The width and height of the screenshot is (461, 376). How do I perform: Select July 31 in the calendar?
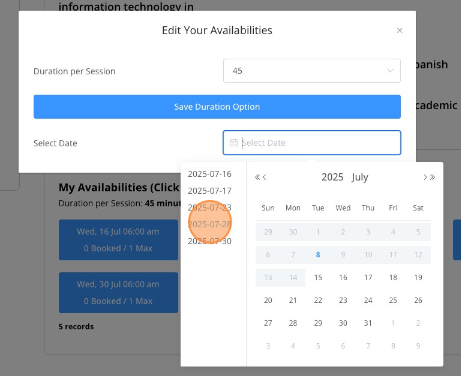pyautogui.click(x=368, y=323)
